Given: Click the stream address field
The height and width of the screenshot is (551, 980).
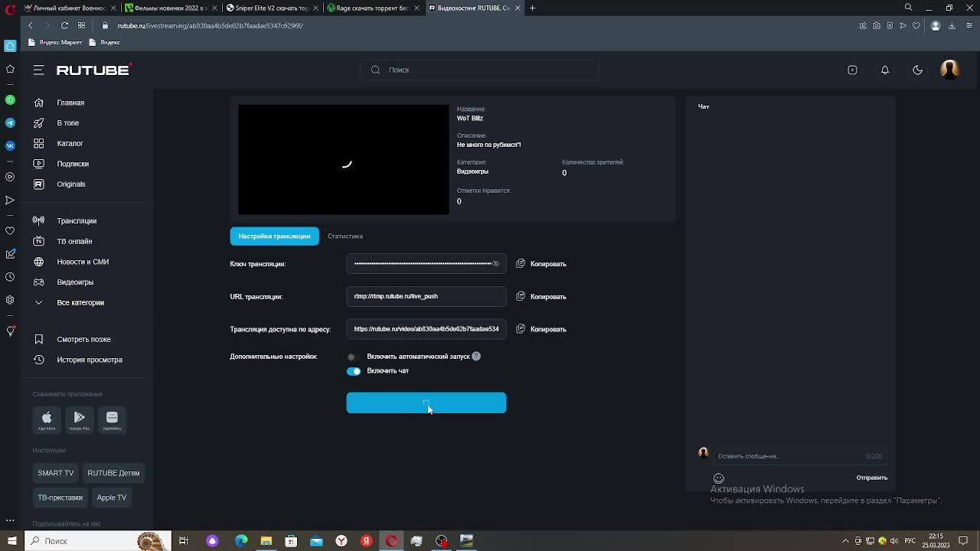Looking at the screenshot, I should (x=426, y=329).
